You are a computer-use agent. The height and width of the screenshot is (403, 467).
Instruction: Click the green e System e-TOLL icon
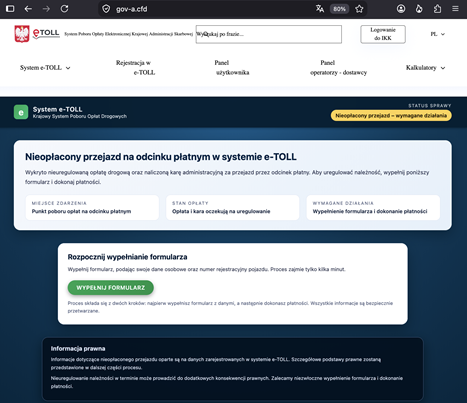point(21,112)
